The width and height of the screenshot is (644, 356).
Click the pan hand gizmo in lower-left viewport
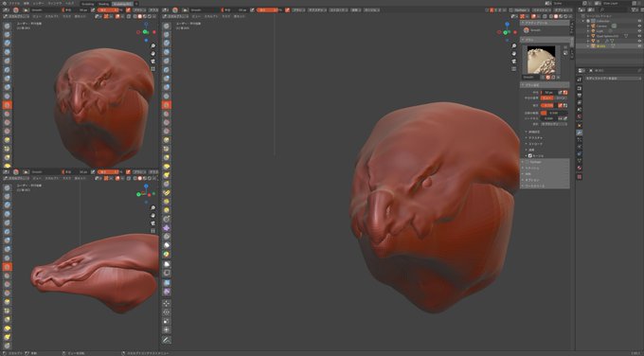(x=152, y=215)
